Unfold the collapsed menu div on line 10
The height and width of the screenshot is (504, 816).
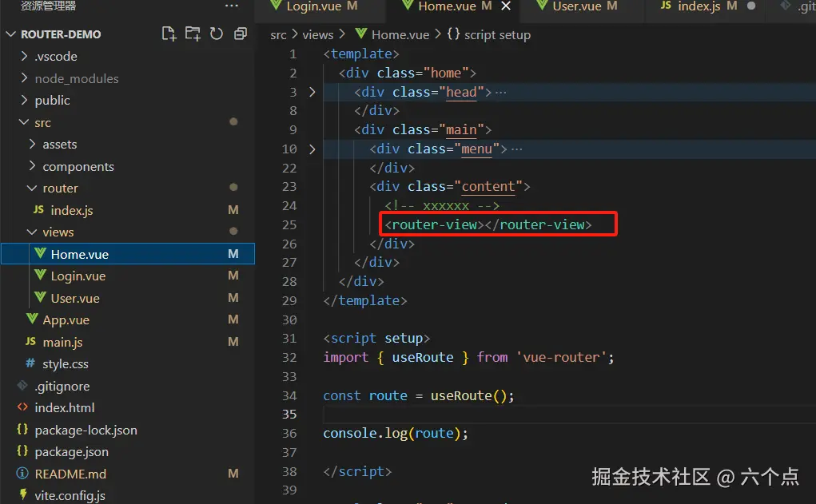coord(312,149)
